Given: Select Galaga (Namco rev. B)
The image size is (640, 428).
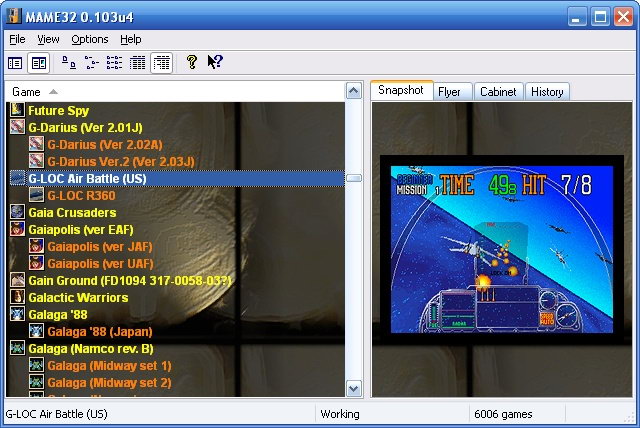Looking at the screenshot, I should click(91, 349).
